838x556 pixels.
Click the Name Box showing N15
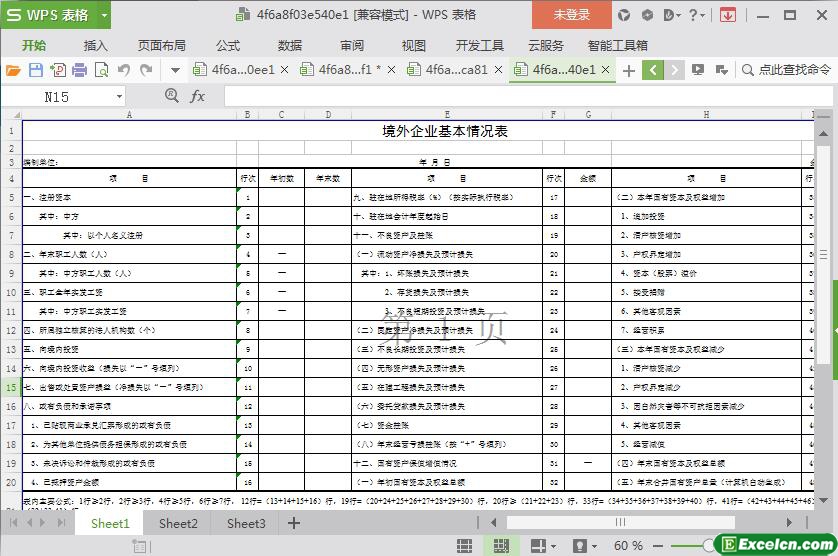tap(57, 97)
